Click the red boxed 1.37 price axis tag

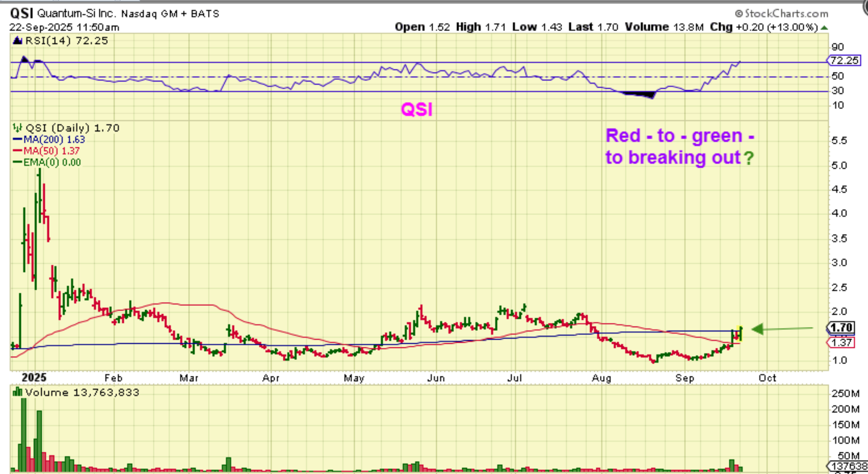(841, 343)
